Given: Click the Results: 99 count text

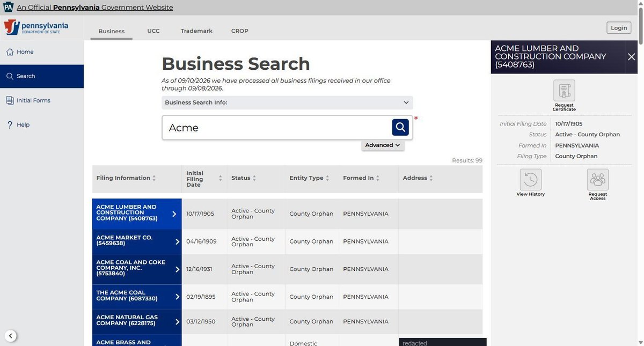Looking at the screenshot, I should click(467, 160).
